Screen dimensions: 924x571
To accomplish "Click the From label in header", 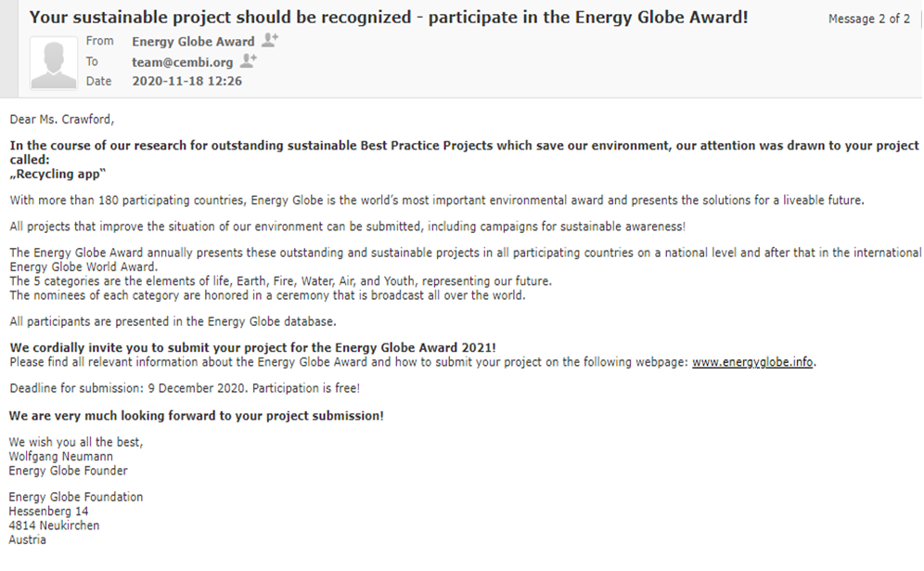I will coord(99,41).
